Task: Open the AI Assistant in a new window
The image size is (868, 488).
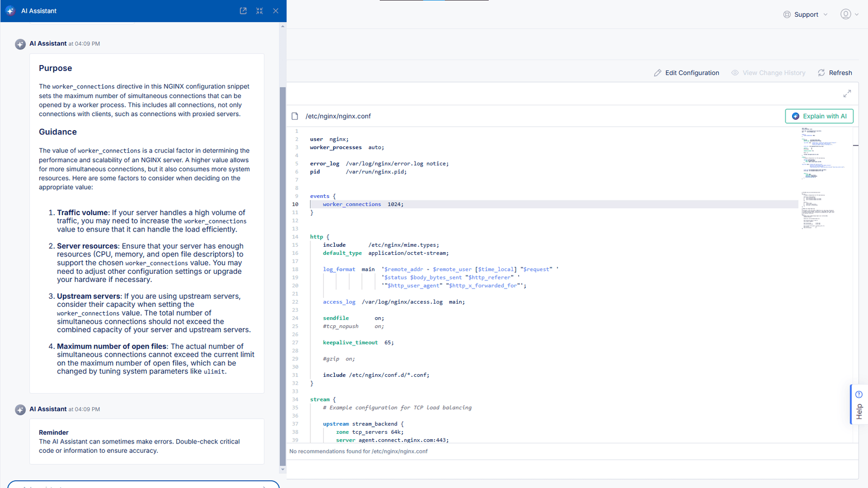Action: (x=243, y=10)
